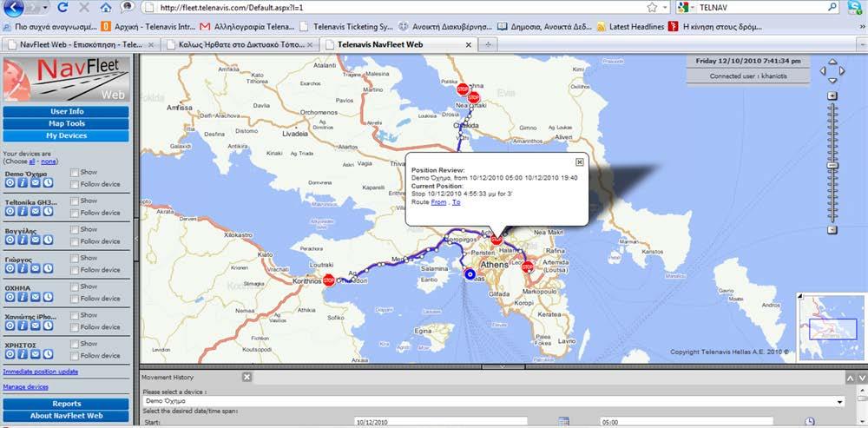Toggle Show for Γιώργος
Screen dimensions: 868x428
point(75,258)
